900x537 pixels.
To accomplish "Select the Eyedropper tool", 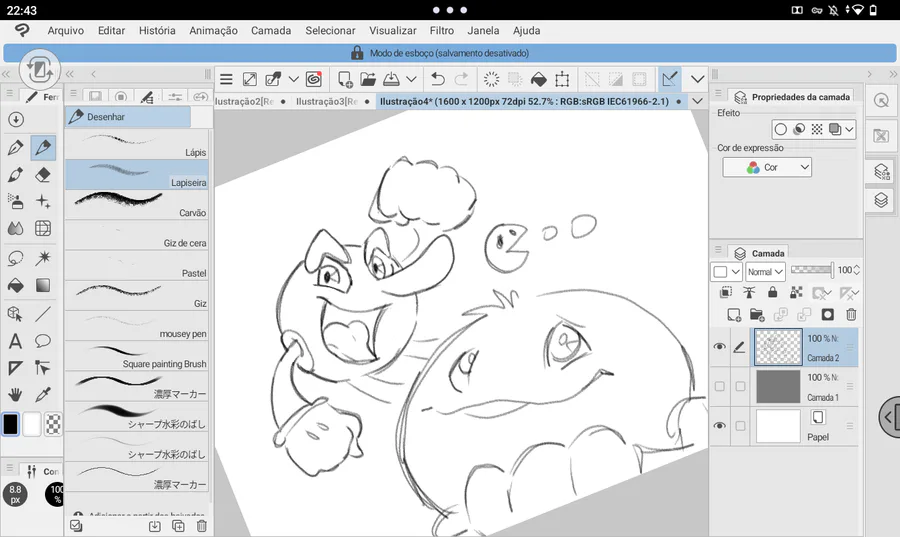I will 43,394.
